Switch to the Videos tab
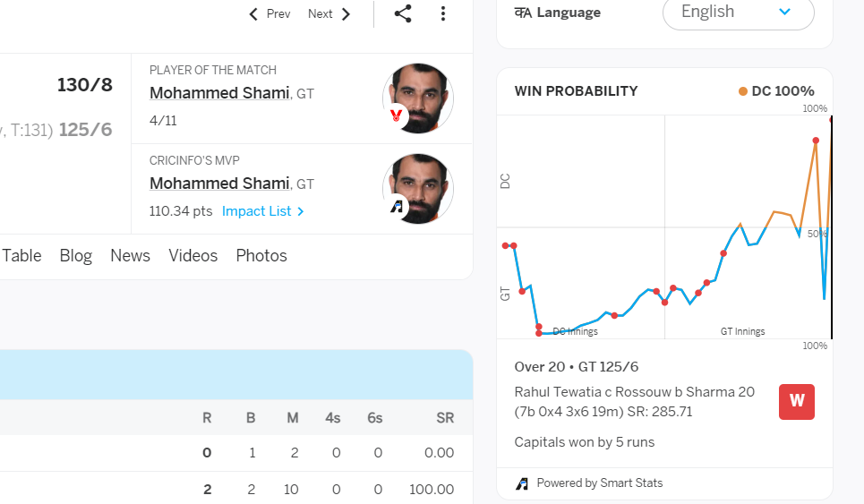 tap(192, 255)
